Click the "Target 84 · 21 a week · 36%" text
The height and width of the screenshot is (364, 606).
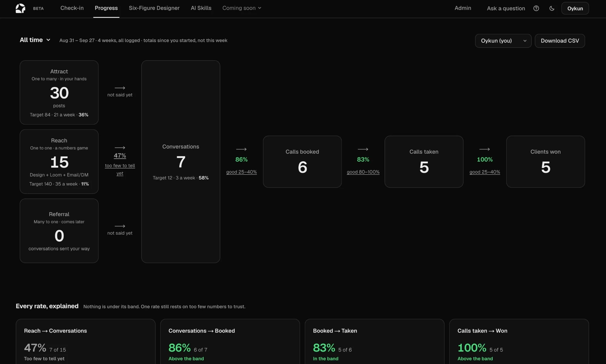(x=59, y=115)
